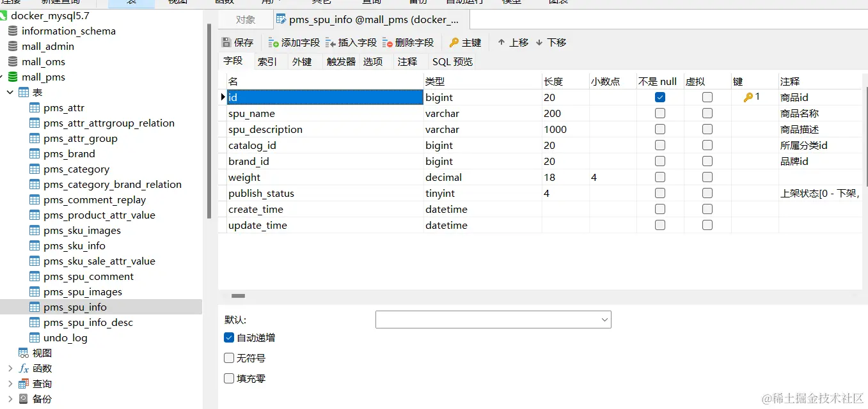Select pms_attr_attrgroup_relation table in tree
868x409 pixels.
coord(109,123)
